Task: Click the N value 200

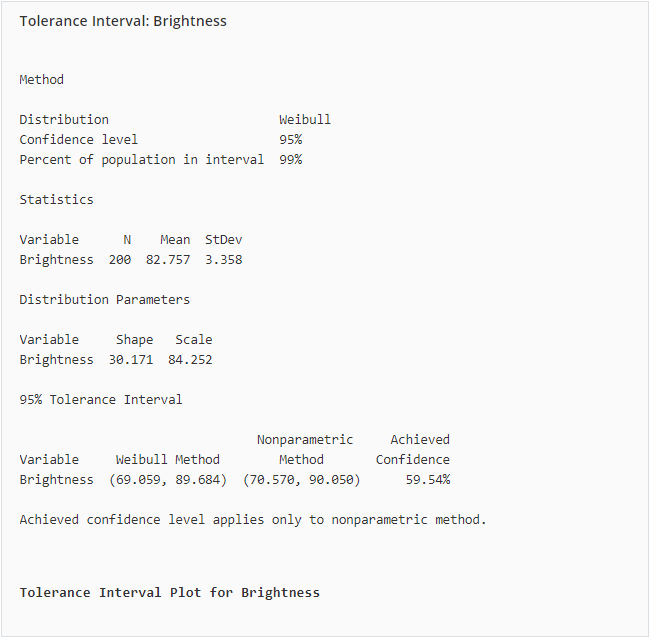Action: pyautogui.click(x=120, y=260)
